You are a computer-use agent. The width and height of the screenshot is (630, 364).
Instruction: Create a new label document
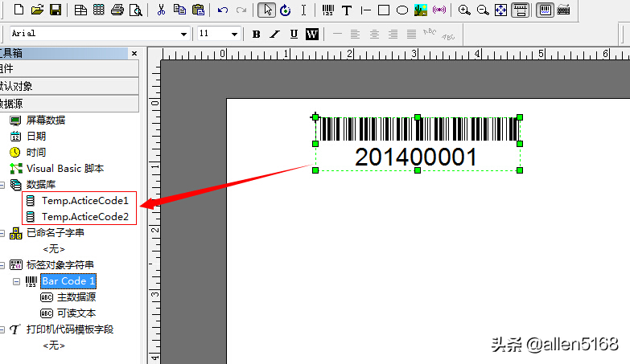pos(19,10)
